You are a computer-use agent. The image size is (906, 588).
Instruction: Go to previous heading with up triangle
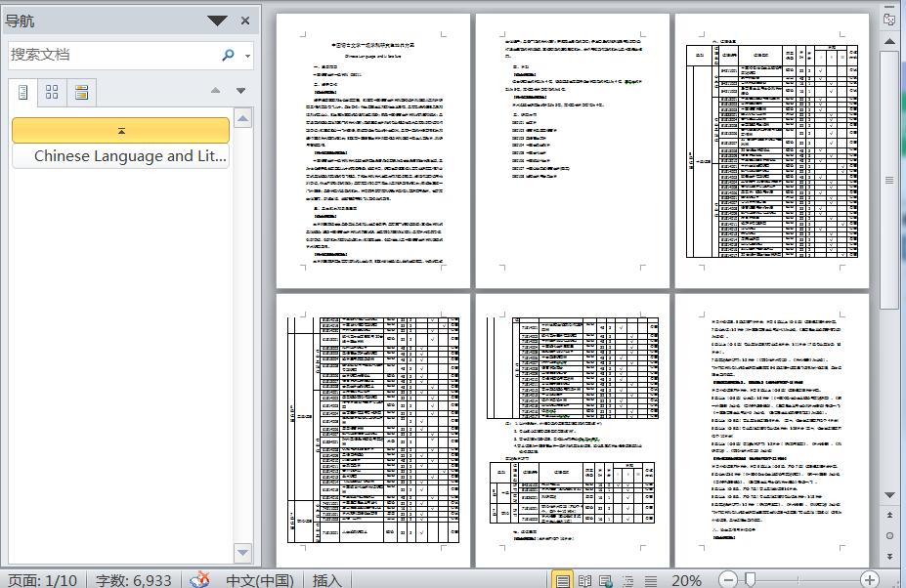[x=216, y=90]
